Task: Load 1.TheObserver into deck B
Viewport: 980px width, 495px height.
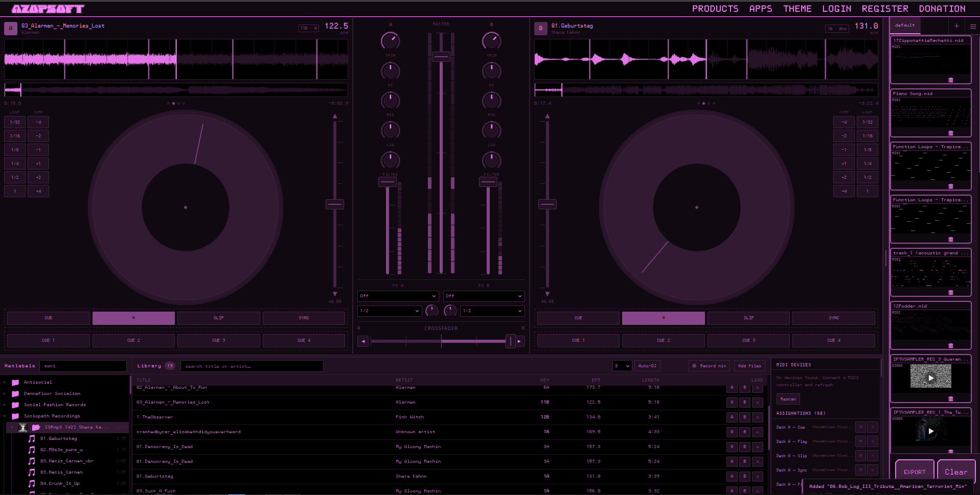Action: [745, 417]
